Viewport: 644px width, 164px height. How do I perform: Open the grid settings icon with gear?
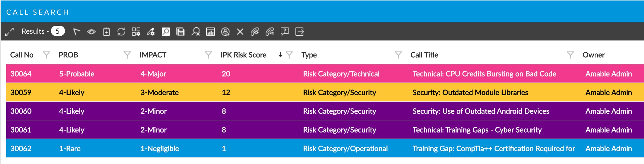[x=136, y=32]
